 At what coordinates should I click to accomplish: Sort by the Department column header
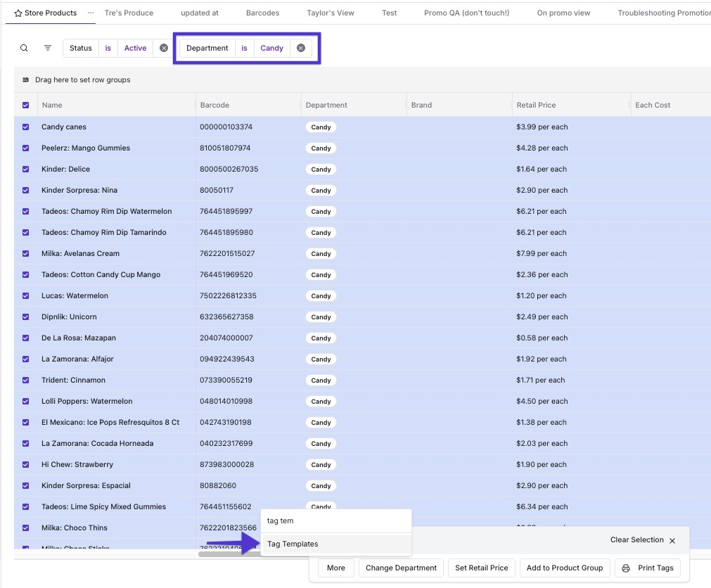point(326,106)
